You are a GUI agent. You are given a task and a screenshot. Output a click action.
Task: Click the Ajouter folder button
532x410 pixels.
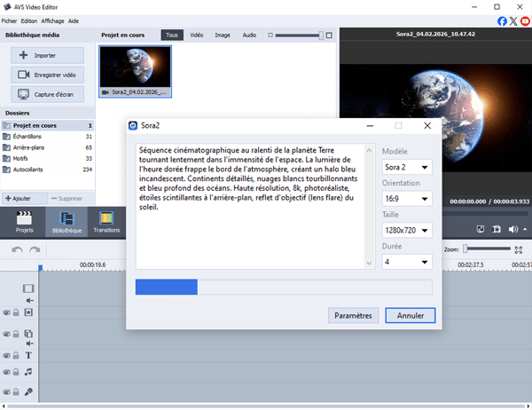point(24,199)
